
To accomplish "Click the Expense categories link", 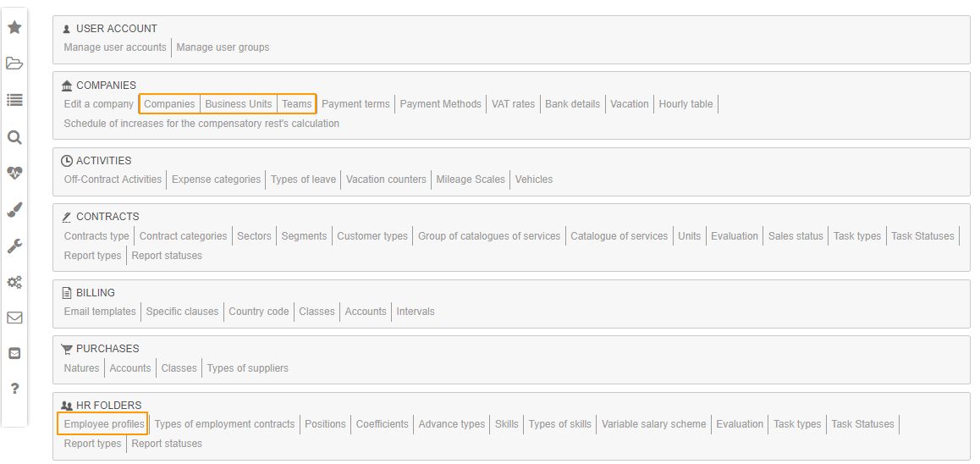I will pyautogui.click(x=216, y=180).
